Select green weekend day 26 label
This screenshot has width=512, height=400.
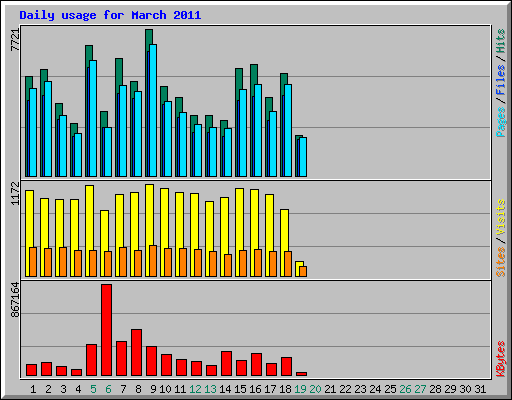click(x=405, y=389)
